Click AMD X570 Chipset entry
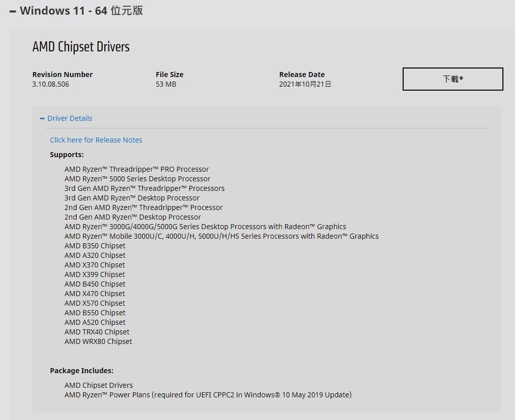The width and height of the screenshot is (515, 420). tap(95, 303)
